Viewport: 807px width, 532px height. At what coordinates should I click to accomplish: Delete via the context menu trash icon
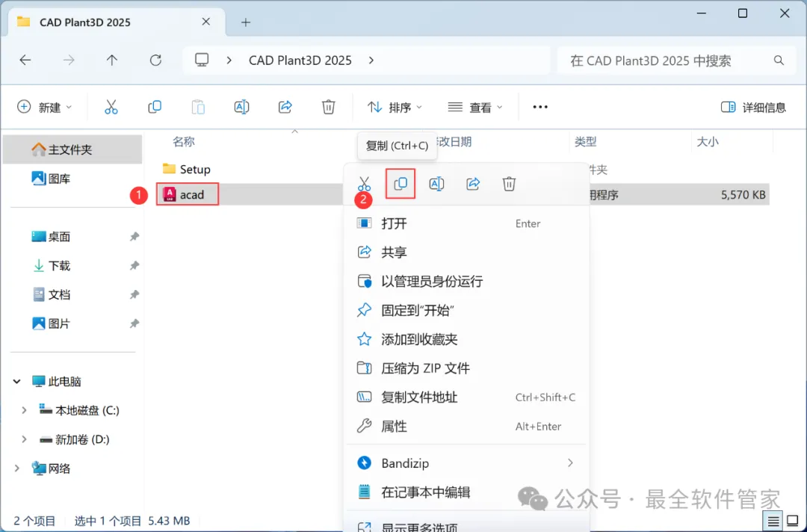point(509,184)
